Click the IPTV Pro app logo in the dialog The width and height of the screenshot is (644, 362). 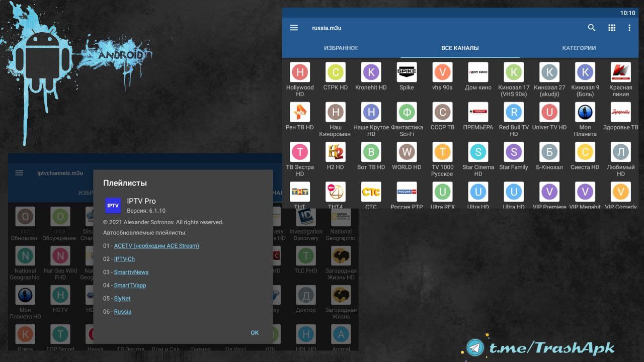[x=113, y=206]
